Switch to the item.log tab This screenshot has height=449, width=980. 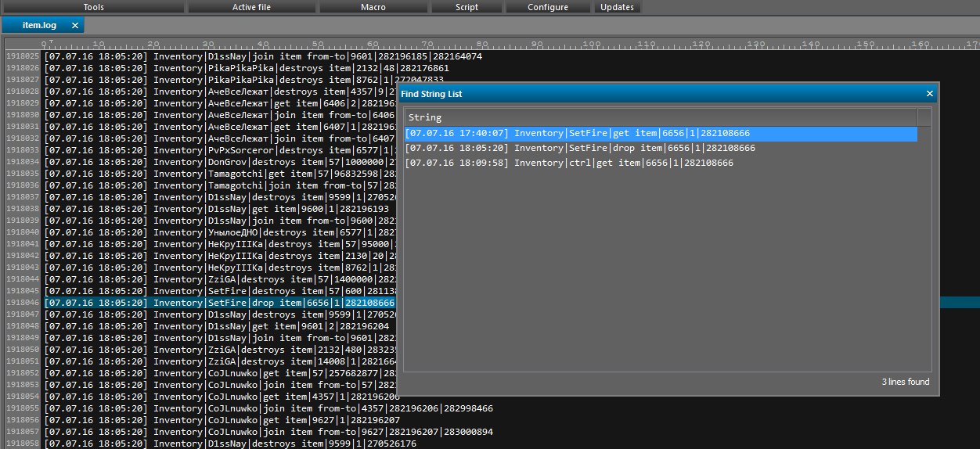(x=39, y=26)
